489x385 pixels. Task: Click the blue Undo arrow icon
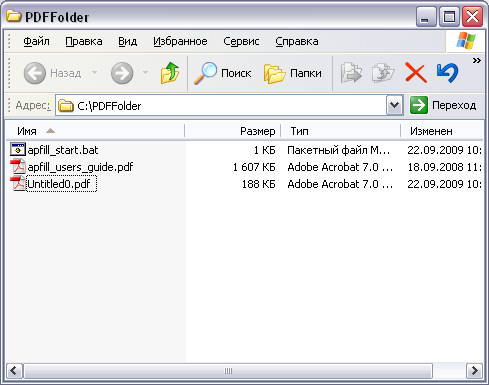[x=448, y=73]
